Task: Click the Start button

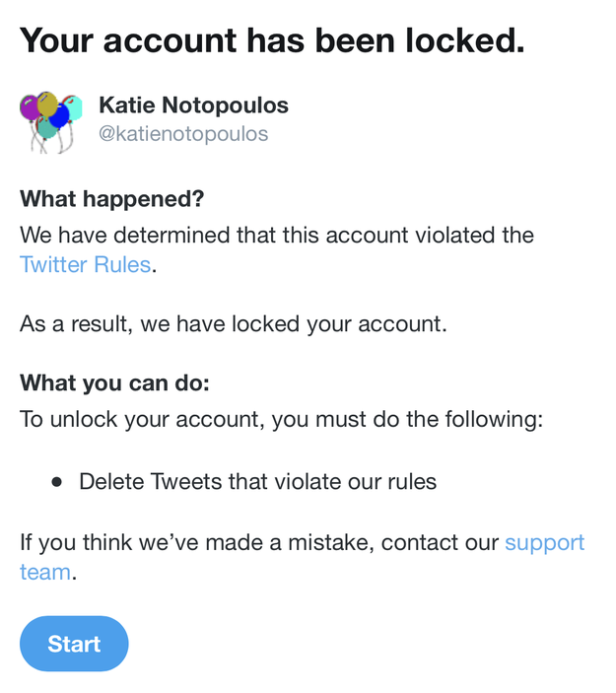Action: [x=74, y=644]
